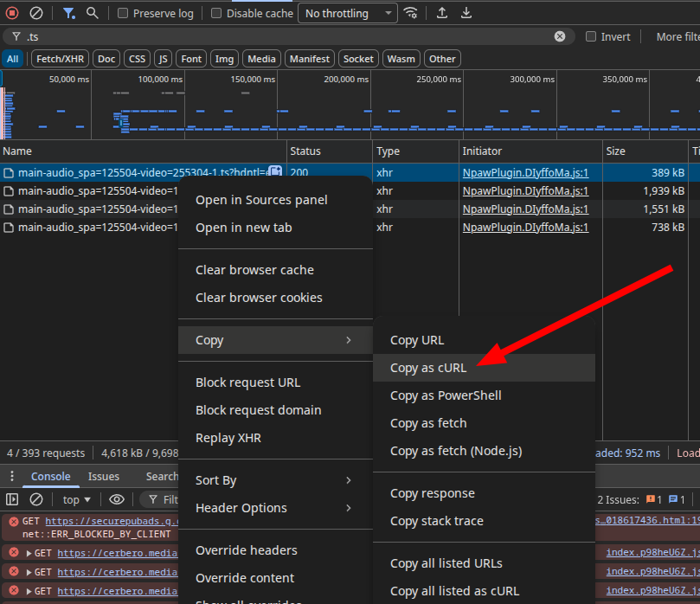700x604 pixels.
Task: Open the console top context dropdown
Action: (76, 499)
